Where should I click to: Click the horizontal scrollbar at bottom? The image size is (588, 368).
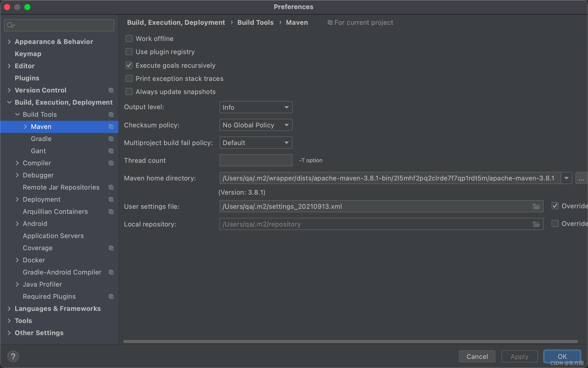tap(350, 341)
